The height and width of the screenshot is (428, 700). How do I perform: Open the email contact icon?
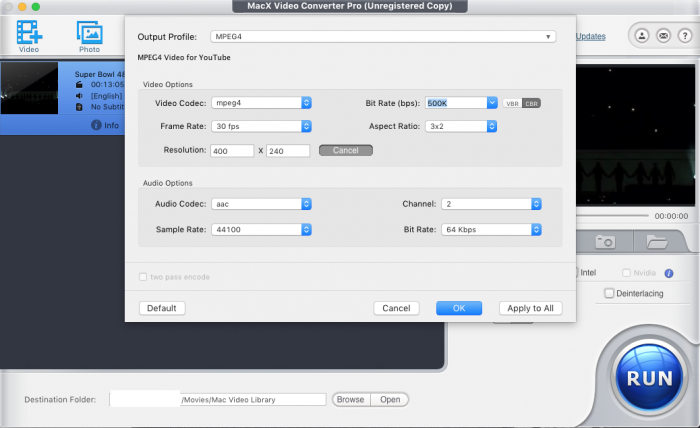663,36
